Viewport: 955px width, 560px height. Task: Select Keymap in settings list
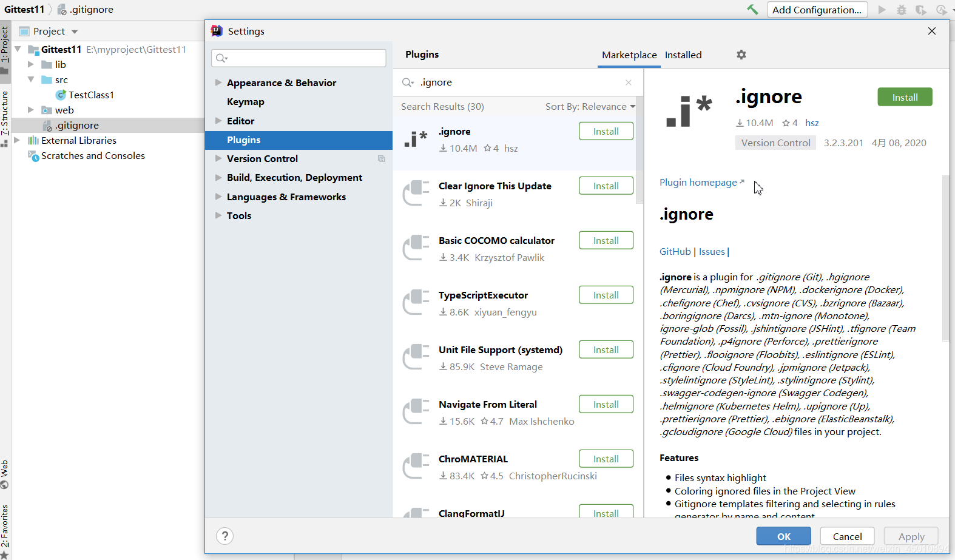(x=299, y=102)
